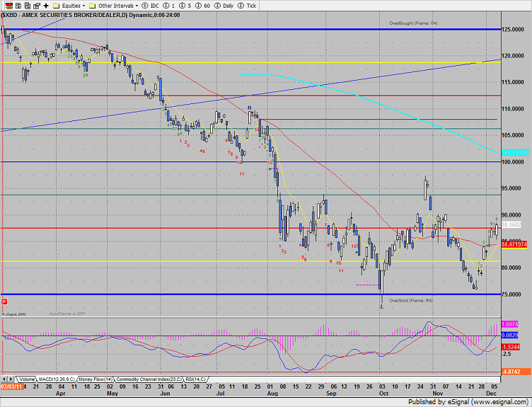Open the Equities dropdown menu
Screen dimensions: 532x407
68,5
